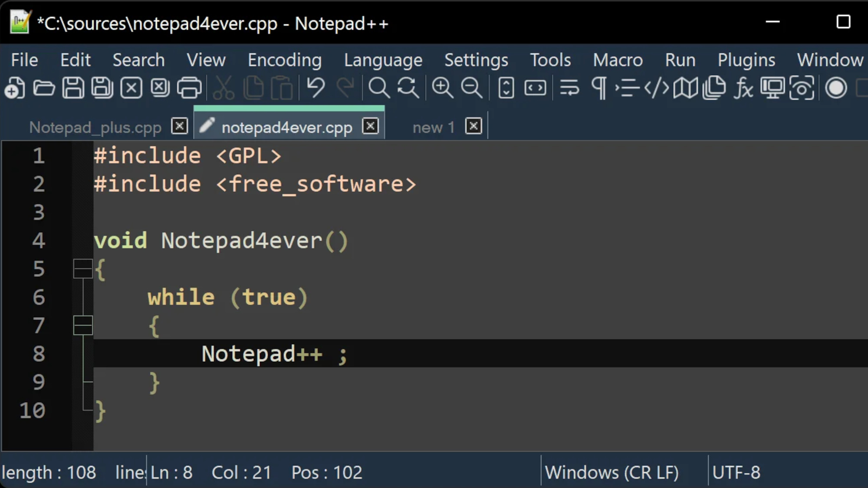
Task: Click line 8 in the editor
Action: point(273,354)
